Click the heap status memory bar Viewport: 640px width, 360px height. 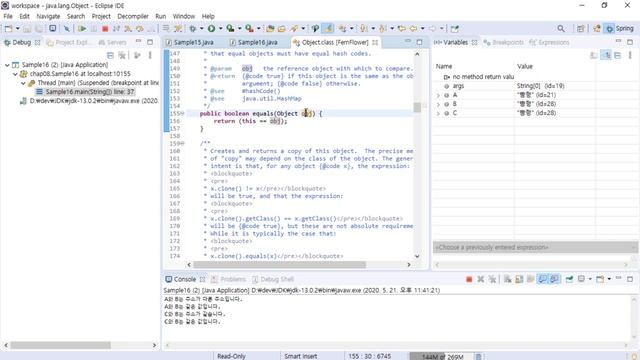point(441,356)
